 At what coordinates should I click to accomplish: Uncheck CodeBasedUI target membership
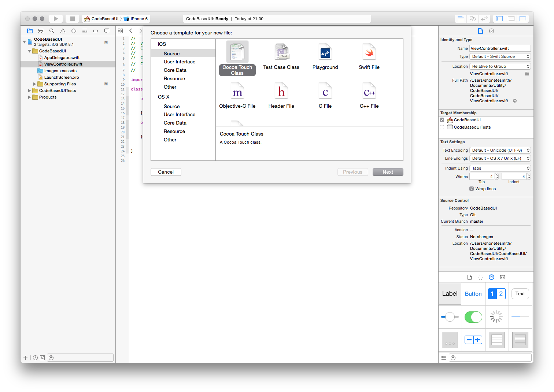coord(442,120)
